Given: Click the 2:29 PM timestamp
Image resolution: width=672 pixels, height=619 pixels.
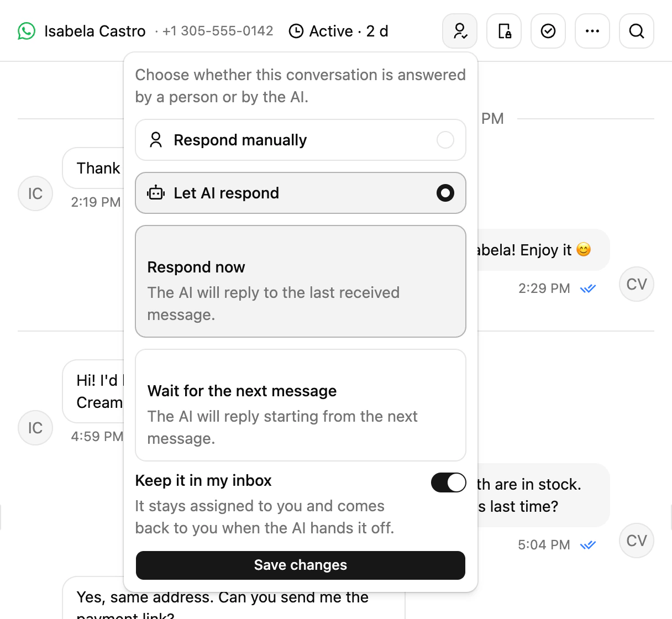Looking at the screenshot, I should [x=544, y=288].
